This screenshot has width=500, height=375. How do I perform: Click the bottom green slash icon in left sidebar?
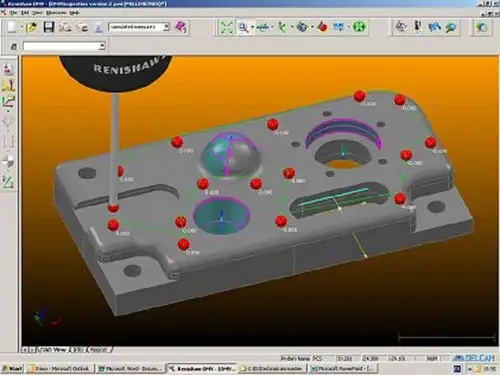8,182
